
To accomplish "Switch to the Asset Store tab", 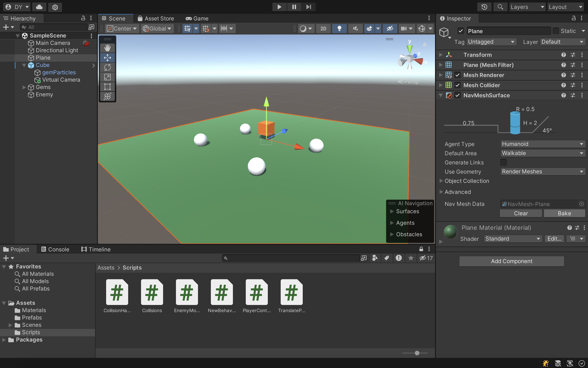I will pos(156,18).
